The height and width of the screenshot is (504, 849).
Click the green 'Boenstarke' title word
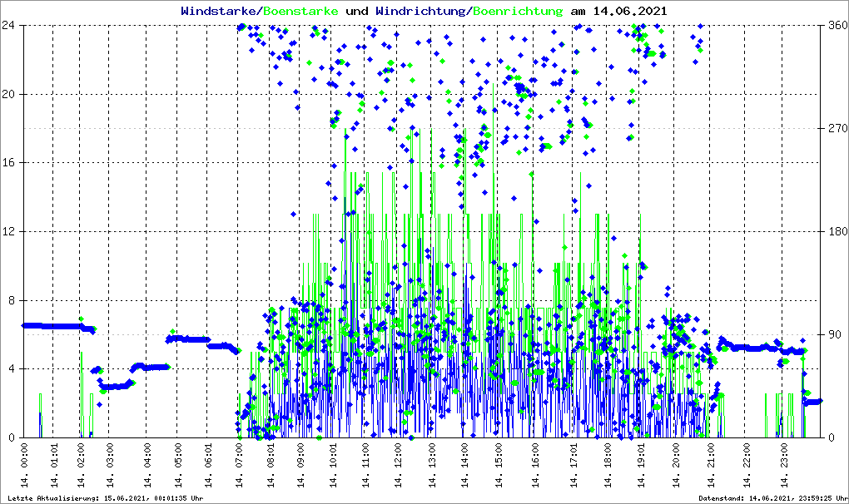coord(301,11)
